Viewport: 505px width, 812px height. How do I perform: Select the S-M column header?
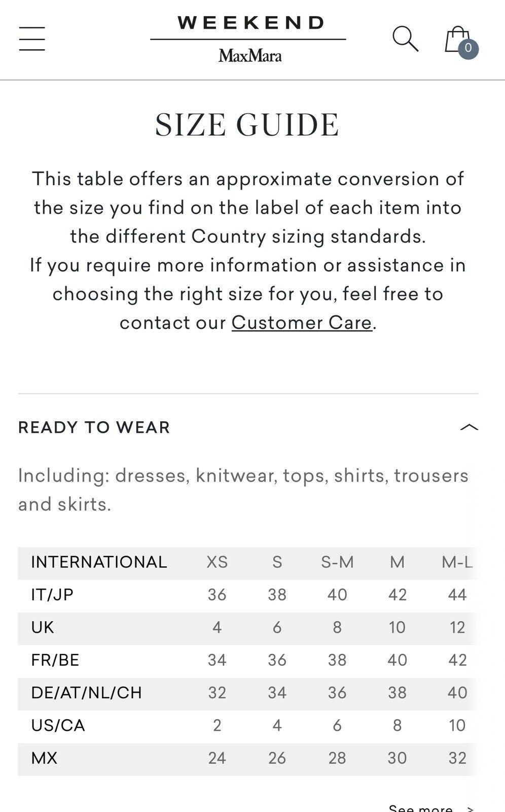click(337, 562)
